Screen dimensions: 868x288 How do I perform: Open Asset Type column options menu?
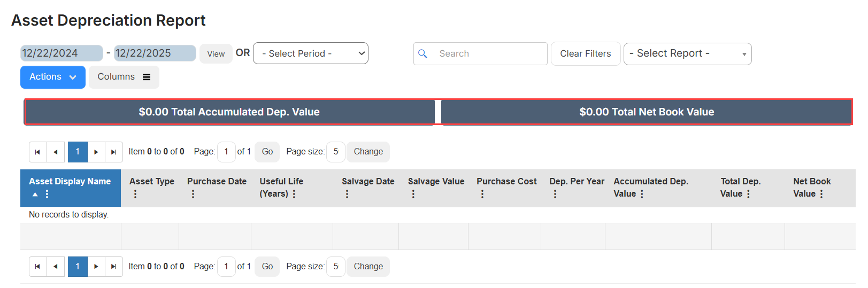[x=135, y=194]
